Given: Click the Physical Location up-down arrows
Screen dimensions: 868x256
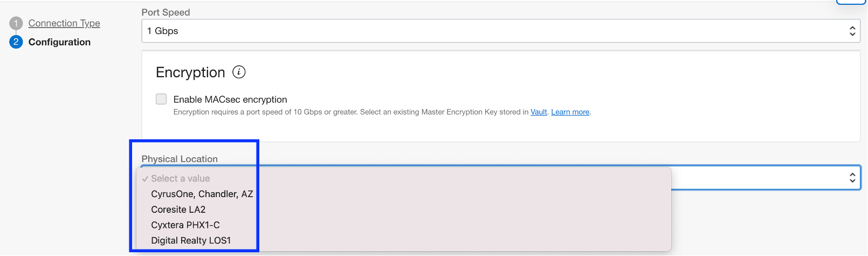Looking at the screenshot, I should 852,177.
